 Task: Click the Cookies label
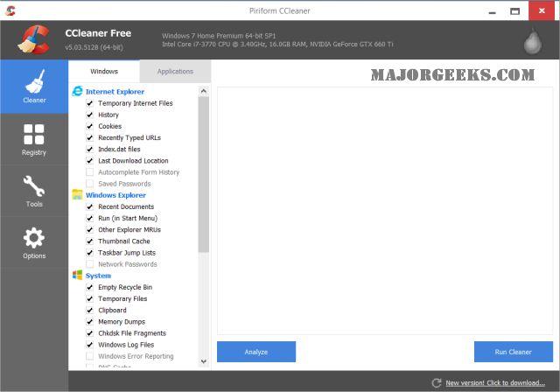pyautogui.click(x=110, y=126)
